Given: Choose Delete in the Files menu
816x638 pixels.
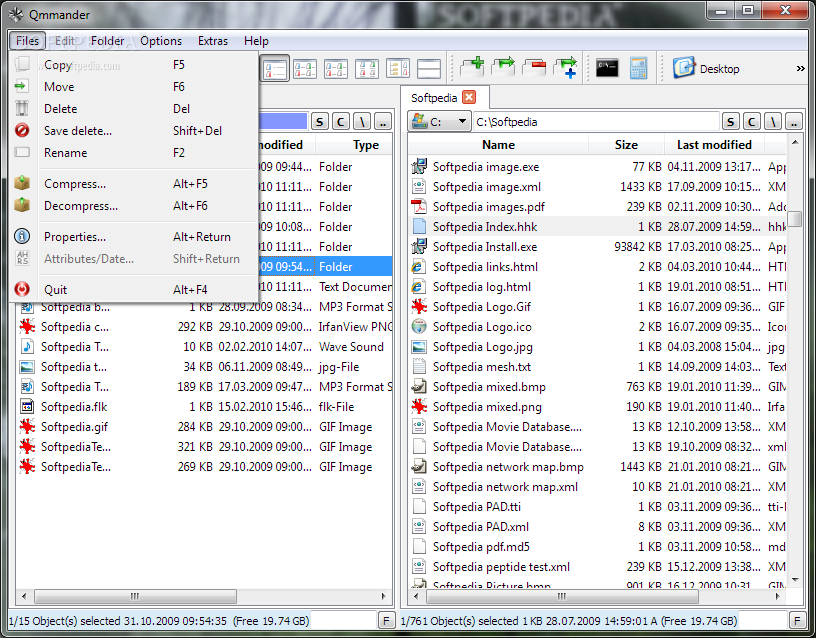Looking at the screenshot, I should (x=133, y=109).
